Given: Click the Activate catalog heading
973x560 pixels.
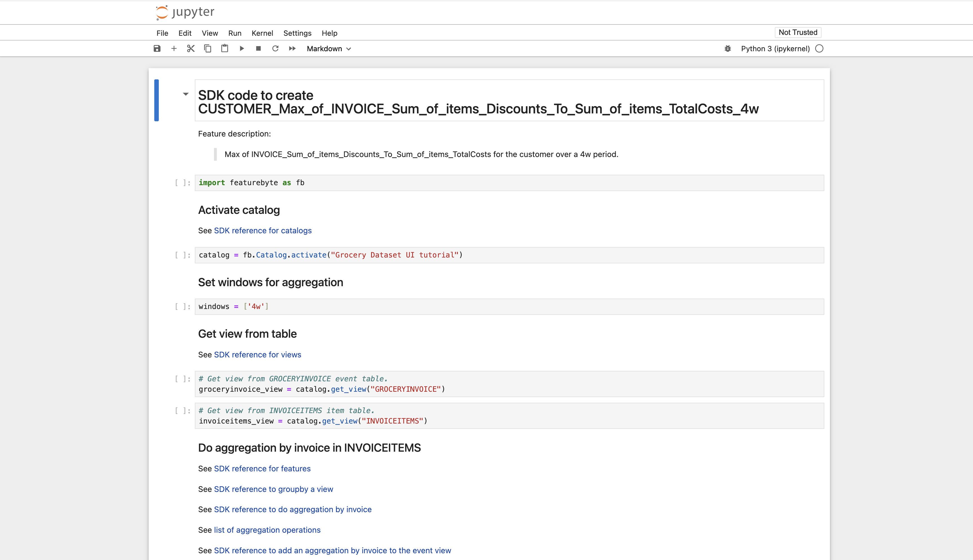Looking at the screenshot, I should tap(239, 210).
